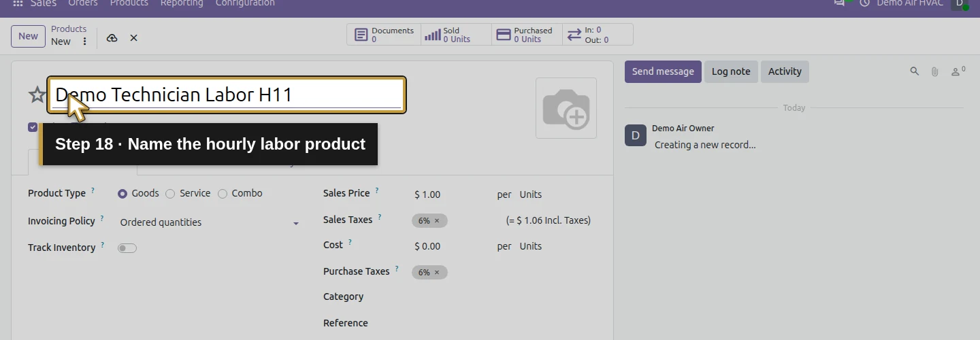Viewport: 980px width, 340px height.
Task: Open help tooltip for Sales Taxes
Action: point(380,218)
